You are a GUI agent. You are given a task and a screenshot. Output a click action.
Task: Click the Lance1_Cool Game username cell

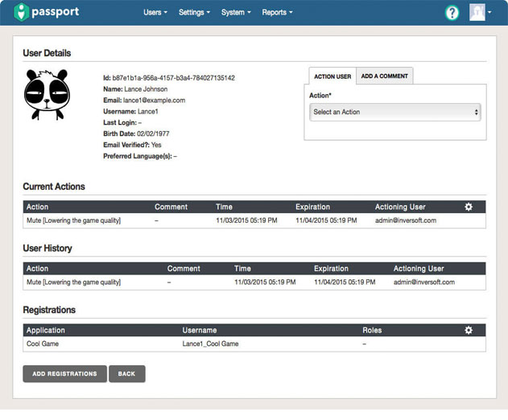[210, 344]
